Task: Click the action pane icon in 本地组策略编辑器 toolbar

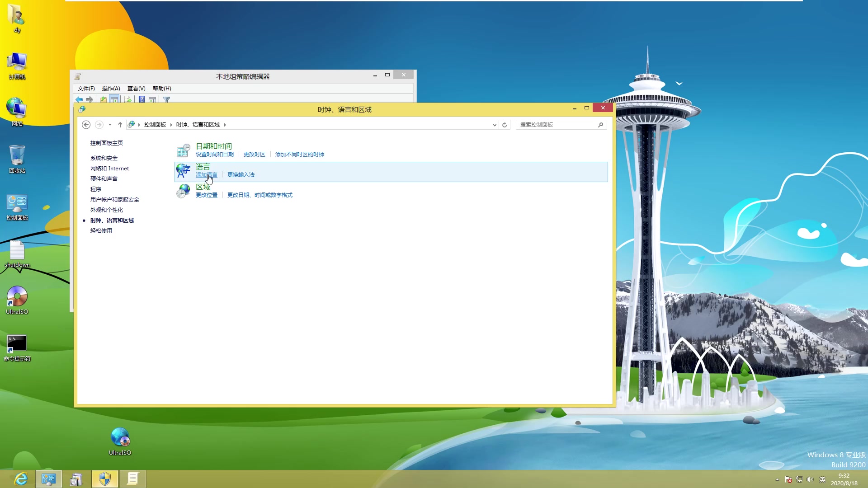Action: 152,99
